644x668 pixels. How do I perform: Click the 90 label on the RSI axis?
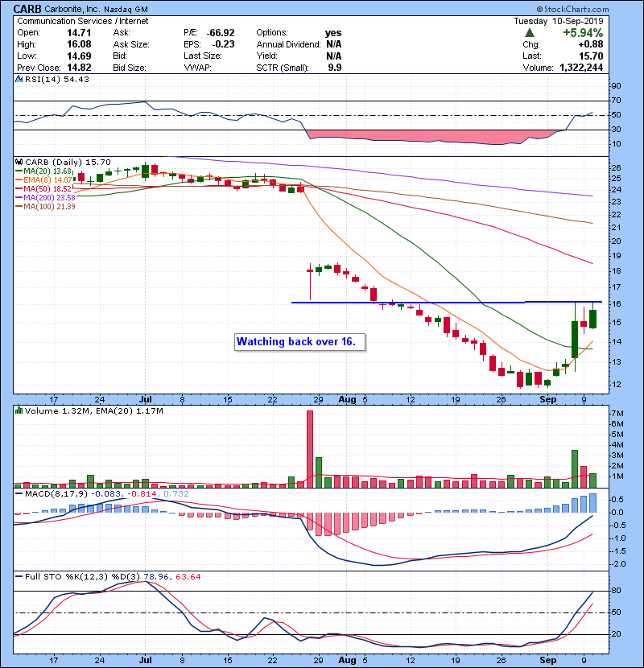pos(617,86)
